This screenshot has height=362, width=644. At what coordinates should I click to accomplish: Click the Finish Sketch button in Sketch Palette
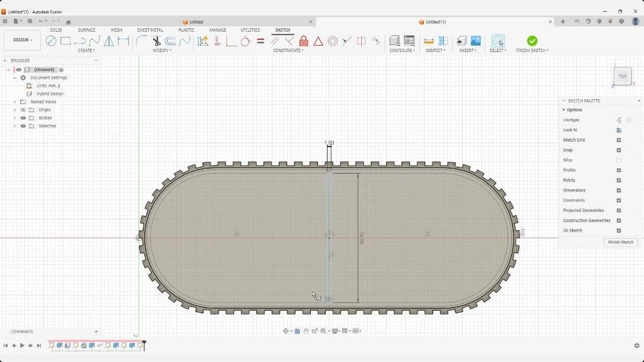coord(620,242)
